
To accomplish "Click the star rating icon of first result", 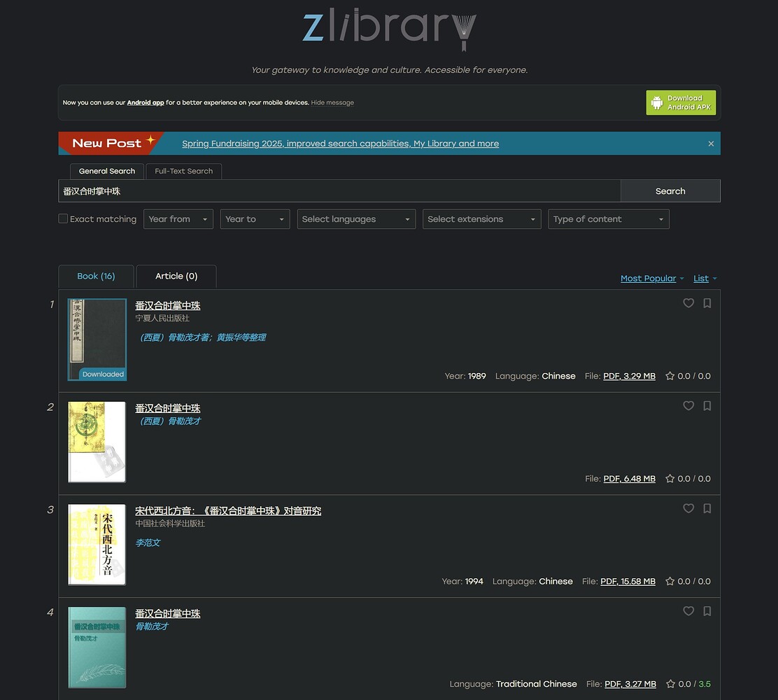I will pyautogui.click(x=670, y=376).
